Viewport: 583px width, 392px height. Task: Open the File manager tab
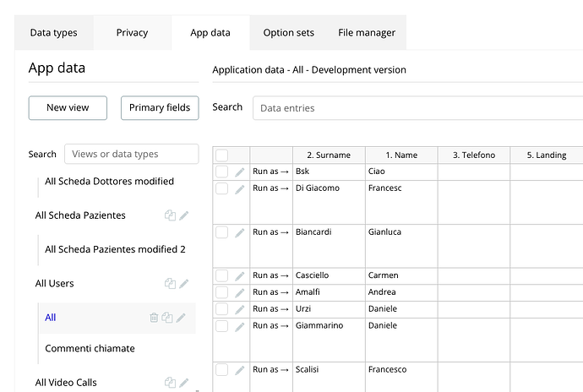(367, 33)
